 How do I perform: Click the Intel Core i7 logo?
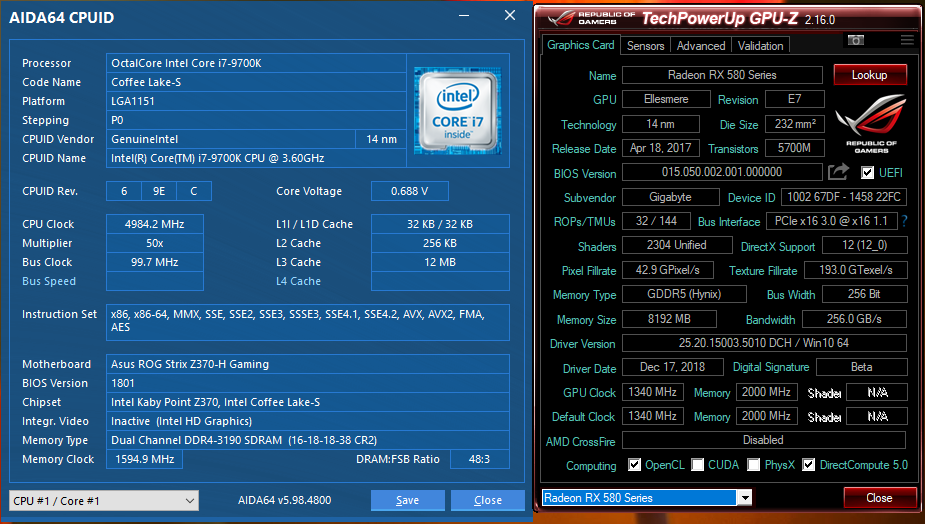457,110
